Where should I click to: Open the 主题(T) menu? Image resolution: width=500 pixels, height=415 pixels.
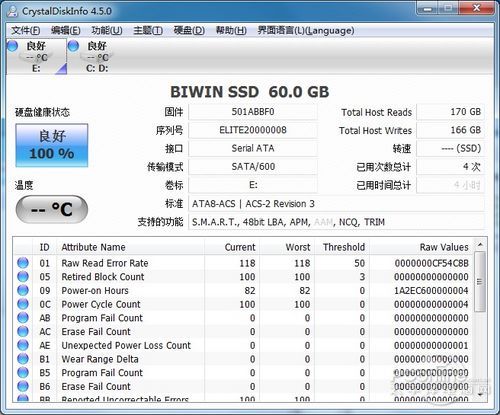[x=148, y=31]
